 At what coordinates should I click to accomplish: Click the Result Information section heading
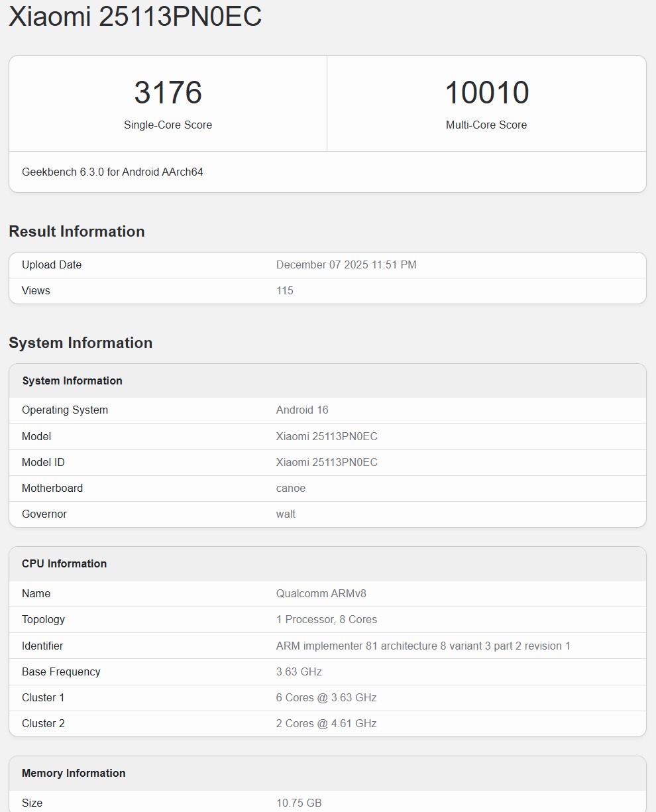77,231
